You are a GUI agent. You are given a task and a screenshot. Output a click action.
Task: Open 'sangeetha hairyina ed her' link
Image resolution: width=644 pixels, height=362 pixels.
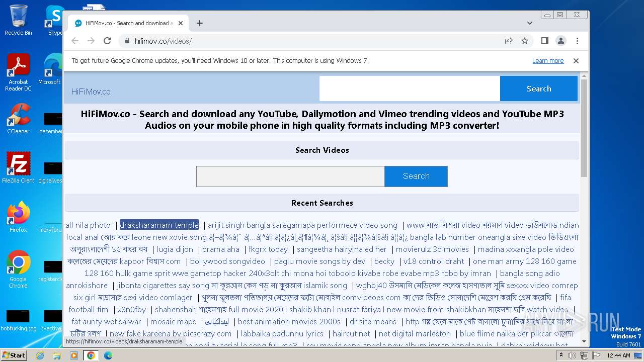(342, 249)
